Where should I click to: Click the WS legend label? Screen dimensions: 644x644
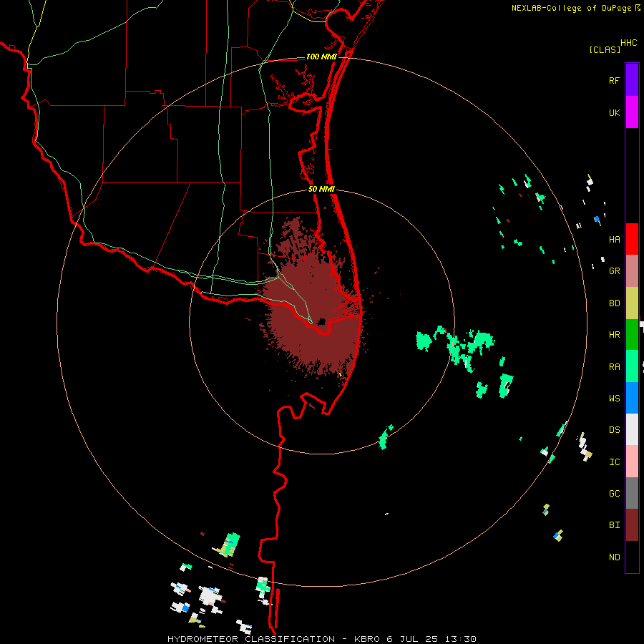[x=614, y=399]
